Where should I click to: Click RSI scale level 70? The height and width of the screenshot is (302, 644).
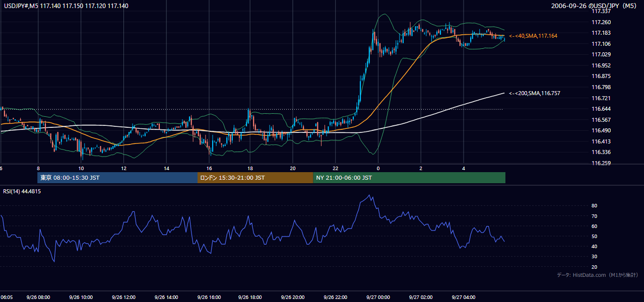(595, 216)
